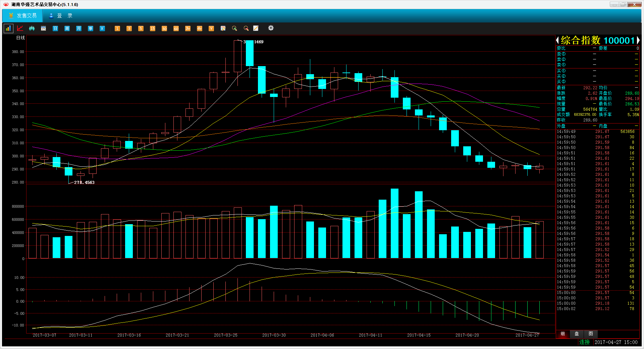The height and width of the screenshot is (349, 644).
Task: Open the settings gear icon
Action: pos(271,28)
